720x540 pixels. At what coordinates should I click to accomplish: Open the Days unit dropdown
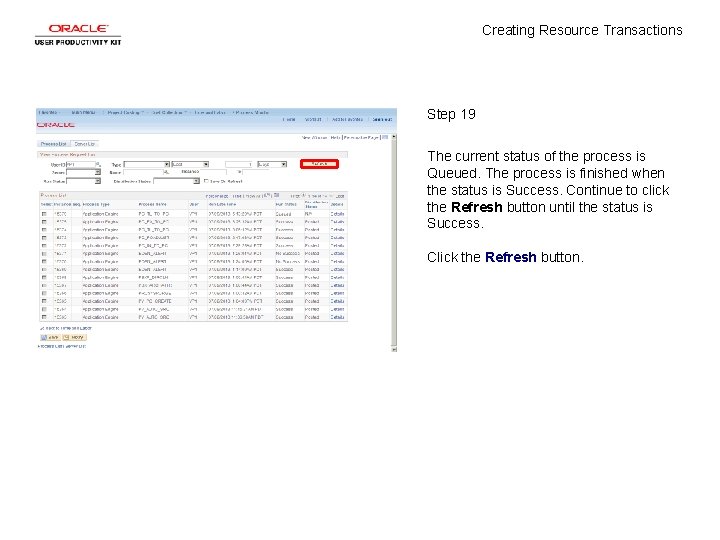point(272,164)
